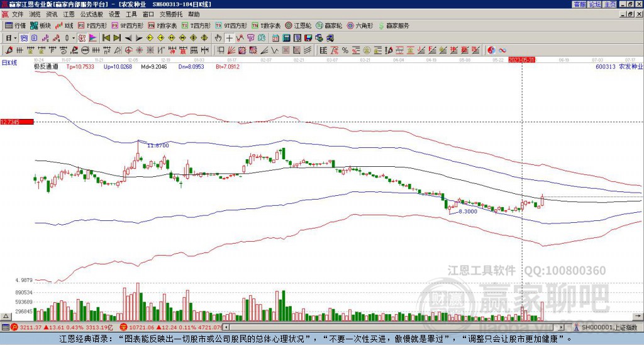Click the 论坛 button in title bar

pyautogui.click(x=595, y=4)
